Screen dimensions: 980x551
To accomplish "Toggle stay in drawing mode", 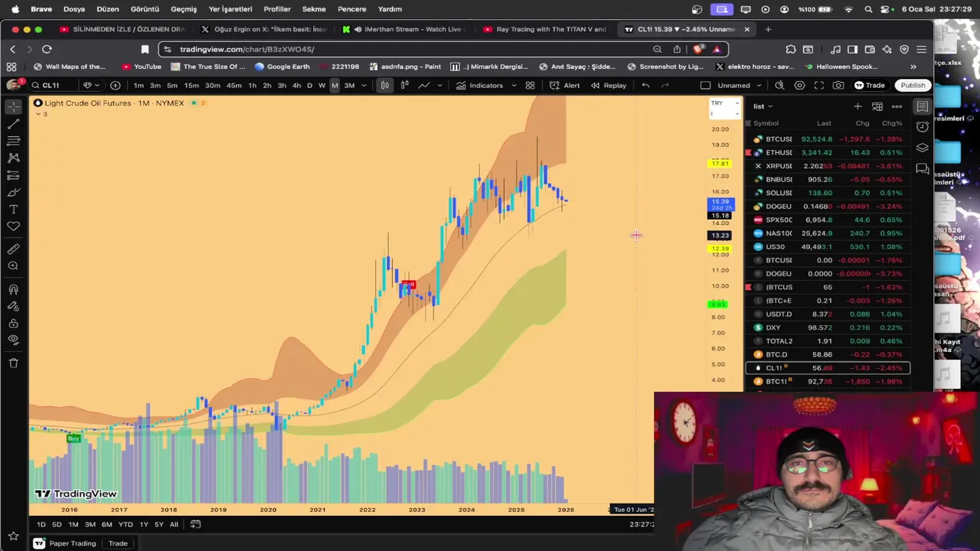I will (13, 306).
